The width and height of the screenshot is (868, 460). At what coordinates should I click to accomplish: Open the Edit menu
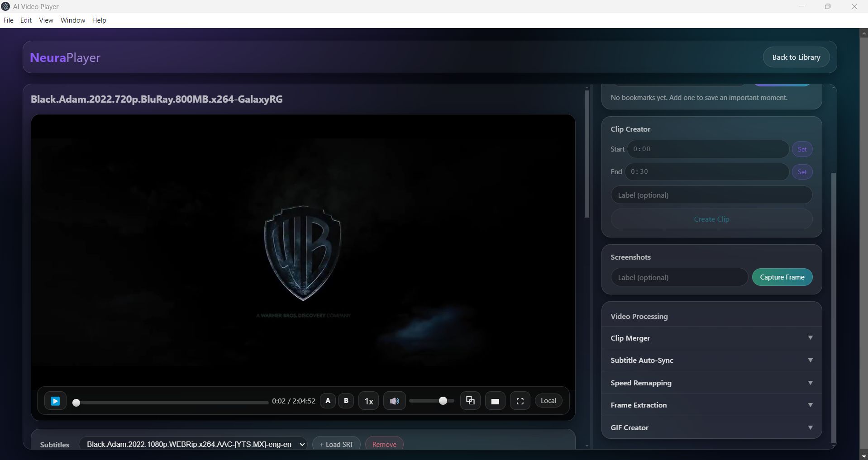click(x=26, y=20)
